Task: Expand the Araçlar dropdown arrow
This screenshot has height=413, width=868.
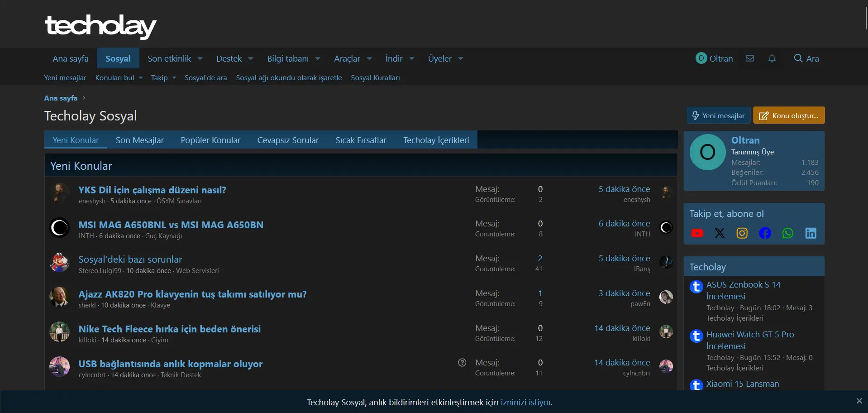Action: [369, 59]
